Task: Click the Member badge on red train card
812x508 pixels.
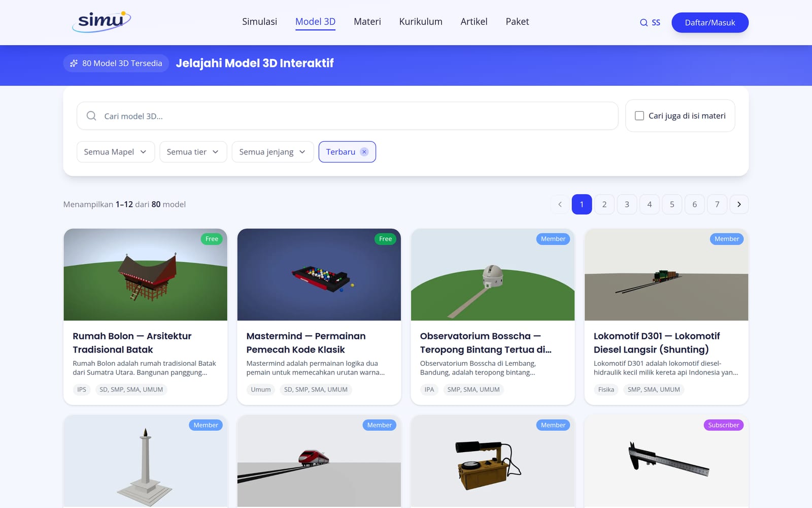Action: click(380, 425)
